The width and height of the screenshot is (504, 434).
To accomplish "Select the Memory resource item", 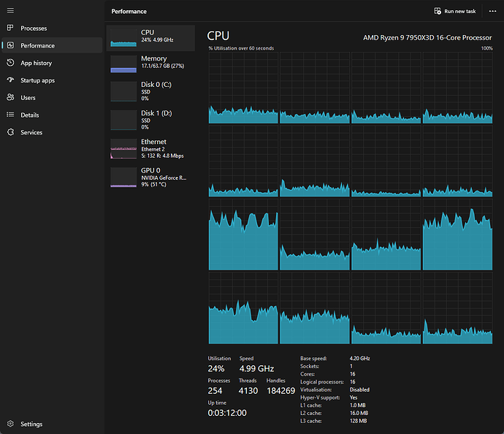I will click(x=150, y=64).
